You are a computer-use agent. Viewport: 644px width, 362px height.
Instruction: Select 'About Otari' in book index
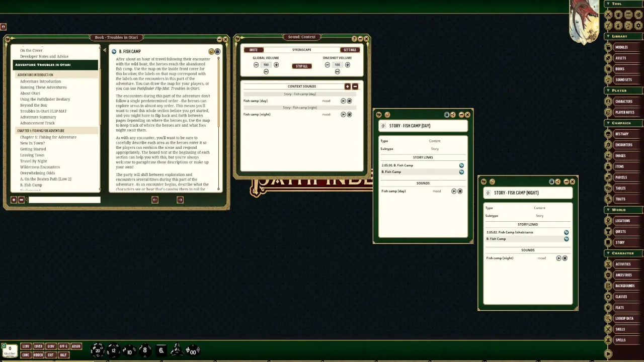coord(30,94)
